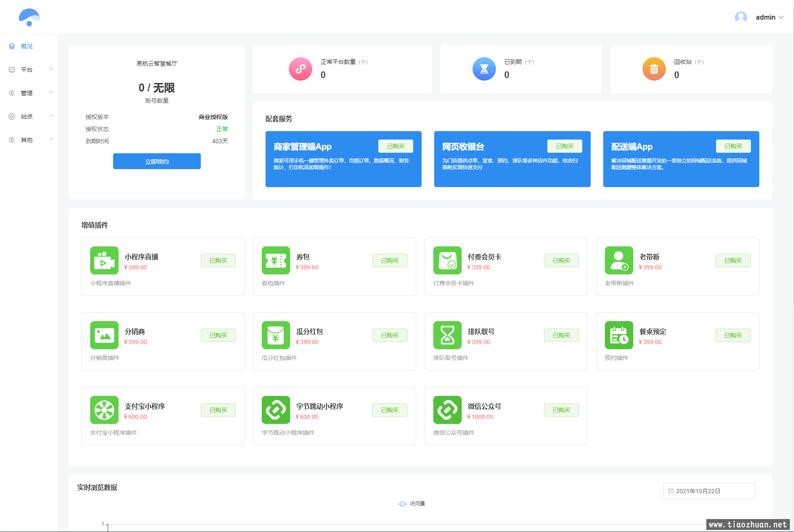Screen dimensions: 794x532
Task: Click the orange 回收站 trash icon
Action: [x=654, y=69]
